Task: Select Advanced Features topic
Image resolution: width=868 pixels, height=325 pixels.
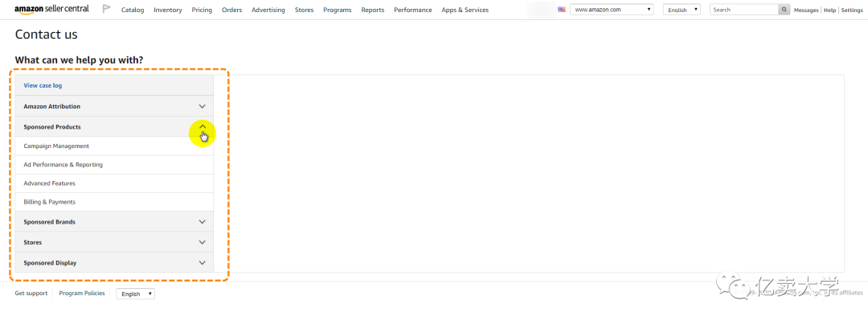Action: [114, 183]
